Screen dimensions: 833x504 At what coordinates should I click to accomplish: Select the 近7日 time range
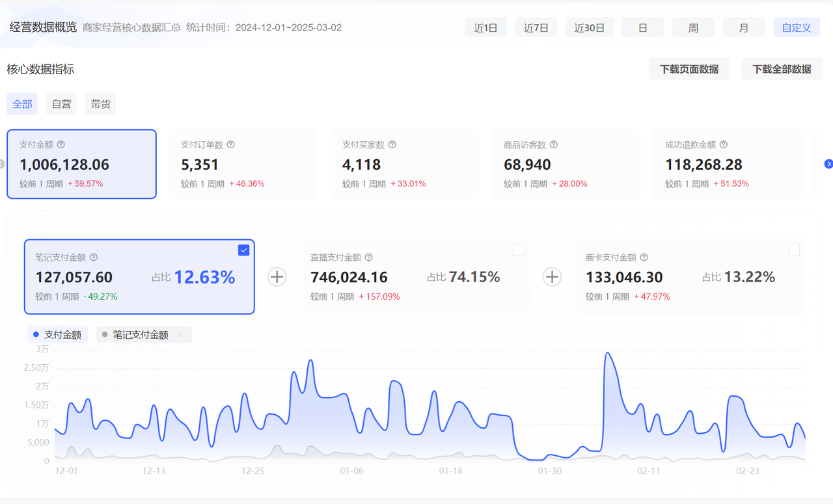pyautogui.click(x=536, y=28)
